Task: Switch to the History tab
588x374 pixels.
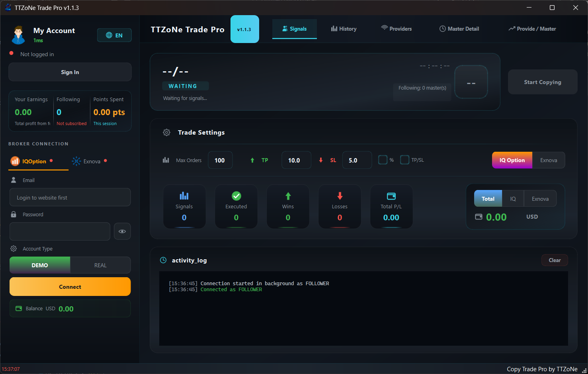Action: tap(344, 28)
